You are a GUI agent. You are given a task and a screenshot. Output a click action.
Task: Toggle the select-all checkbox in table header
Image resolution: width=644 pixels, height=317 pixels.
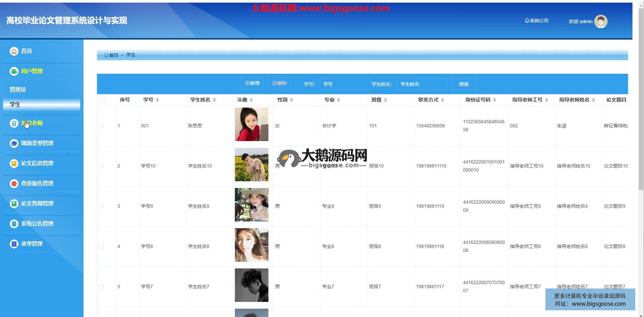point(104,100)
